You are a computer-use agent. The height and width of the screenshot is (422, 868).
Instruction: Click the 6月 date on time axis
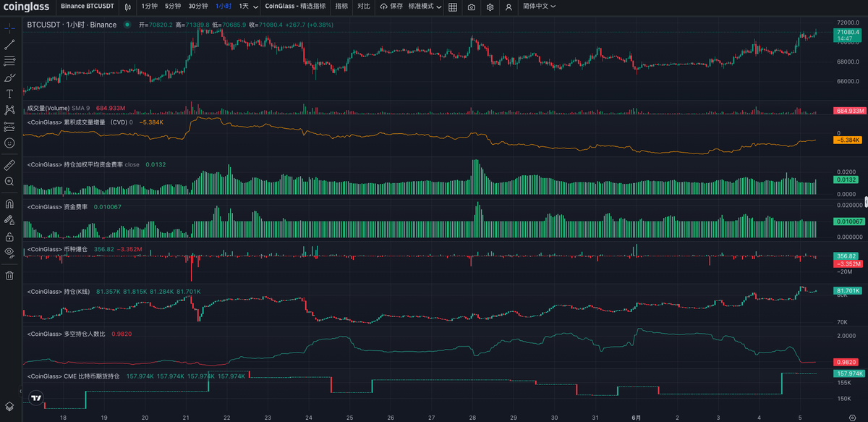637,418
